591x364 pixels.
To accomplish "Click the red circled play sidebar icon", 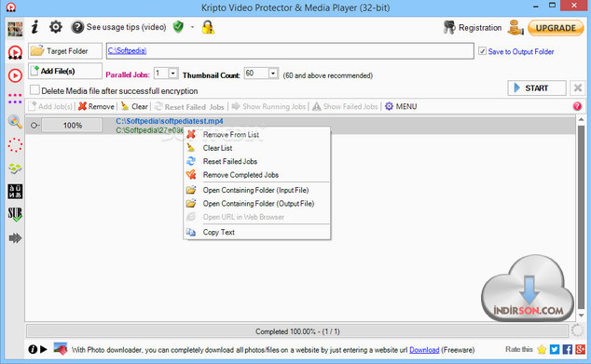I will [x=15, y=75].
